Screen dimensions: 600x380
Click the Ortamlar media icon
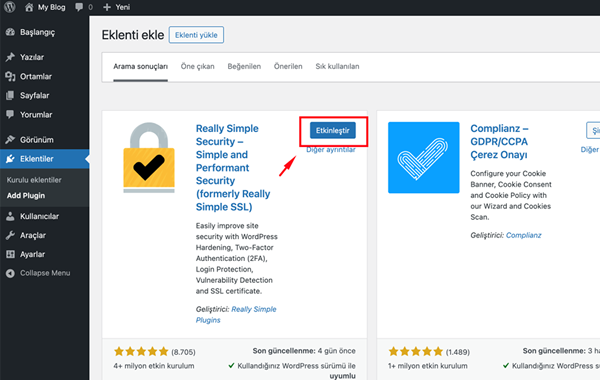point(10,76)
